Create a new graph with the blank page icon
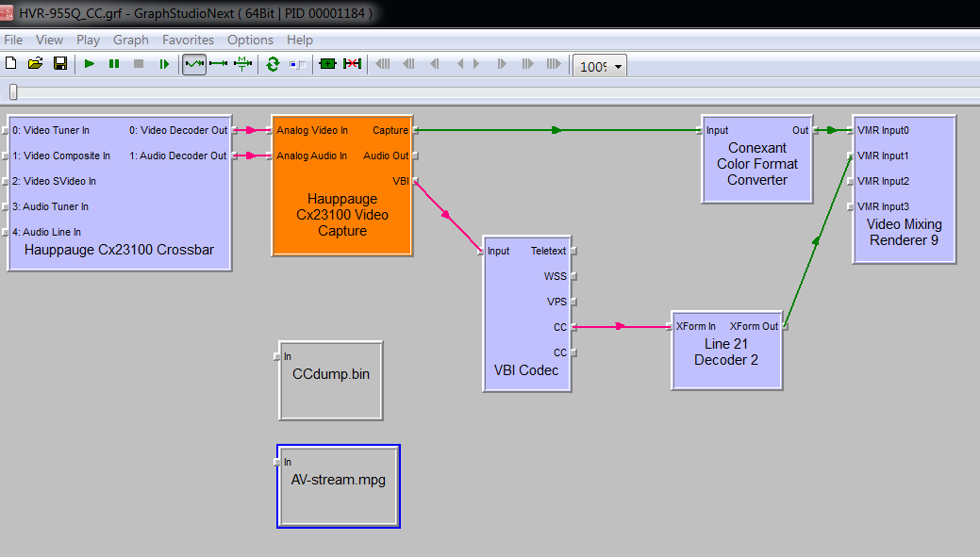 click(x=10, y=63)
